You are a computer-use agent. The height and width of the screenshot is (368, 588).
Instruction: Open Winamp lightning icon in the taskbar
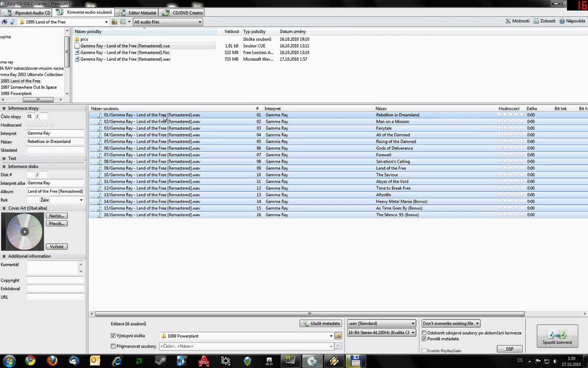(333, 361)
